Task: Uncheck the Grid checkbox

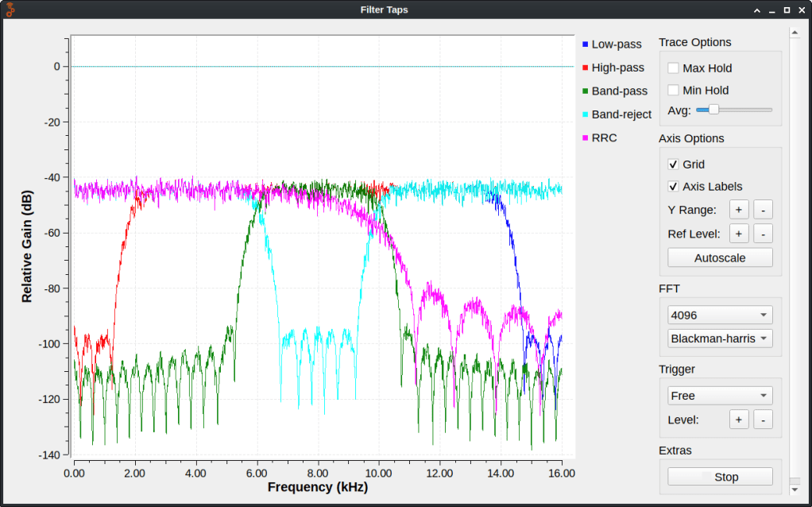Action: point(674,164)
